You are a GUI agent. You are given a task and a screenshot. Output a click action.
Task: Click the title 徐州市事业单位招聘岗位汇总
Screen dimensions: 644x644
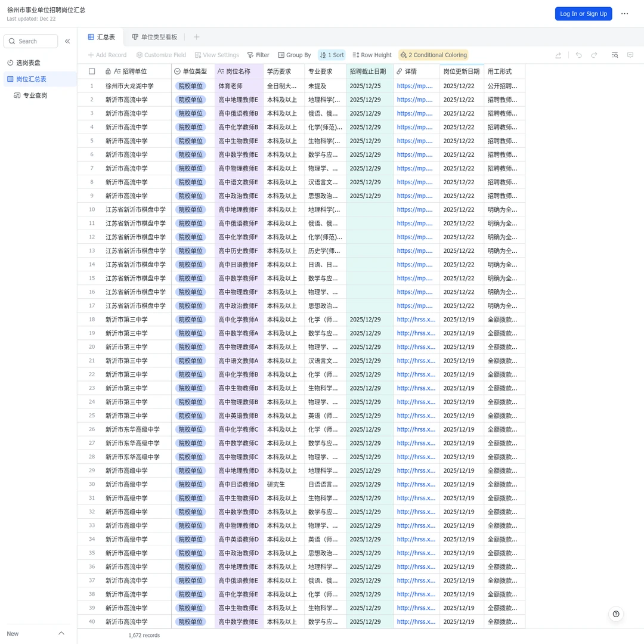coord(46,10)
